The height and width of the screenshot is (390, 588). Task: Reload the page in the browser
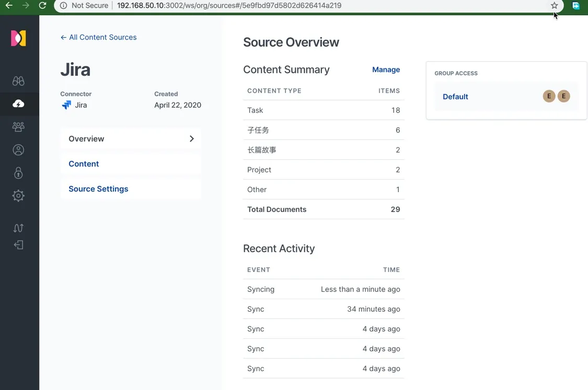pyautogui.click(x=43, y=6)
